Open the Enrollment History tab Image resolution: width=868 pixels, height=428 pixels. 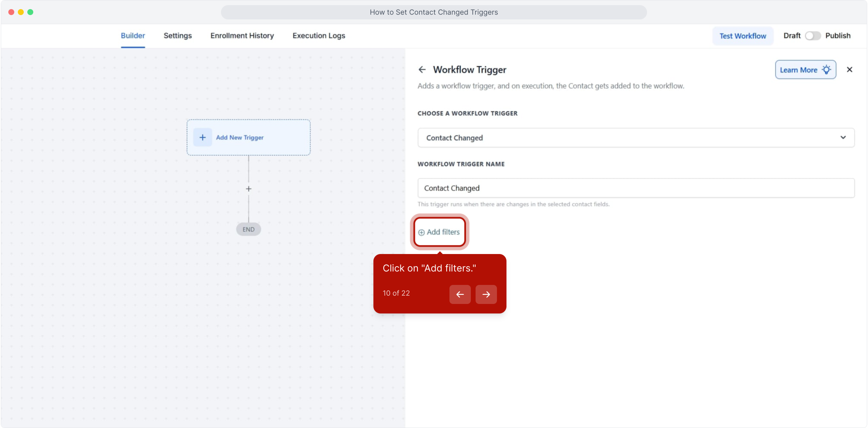click(242, 36)
